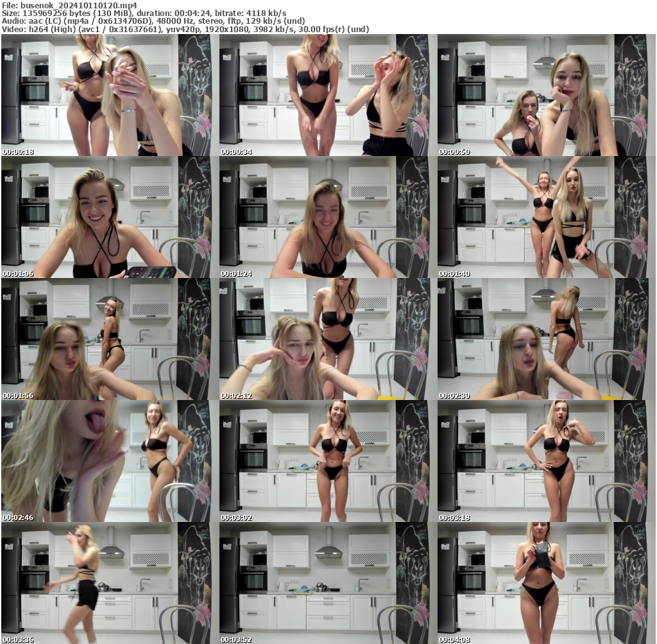
Task: Open the thumbnail at timestamp 00:01:24
Action: tap(328, 217)
